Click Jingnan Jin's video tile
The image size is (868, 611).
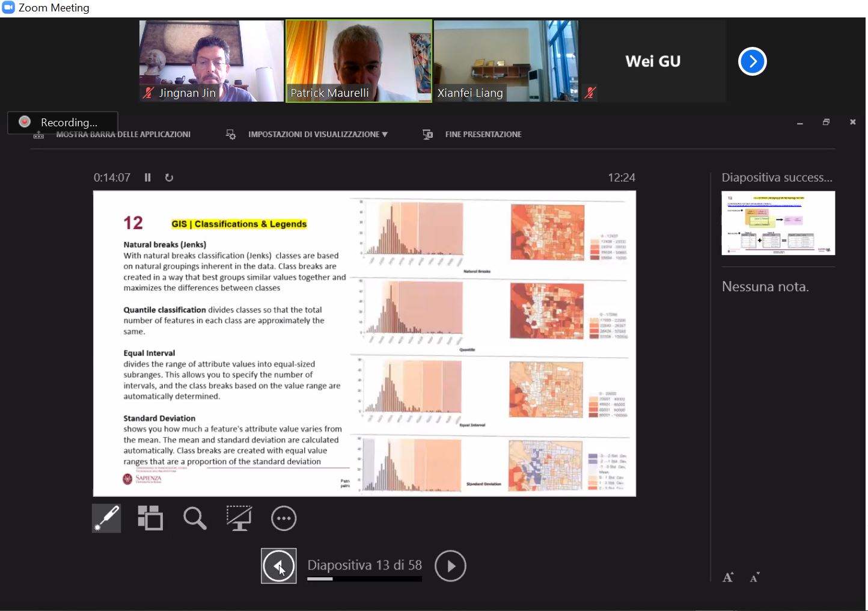(211, 61)
